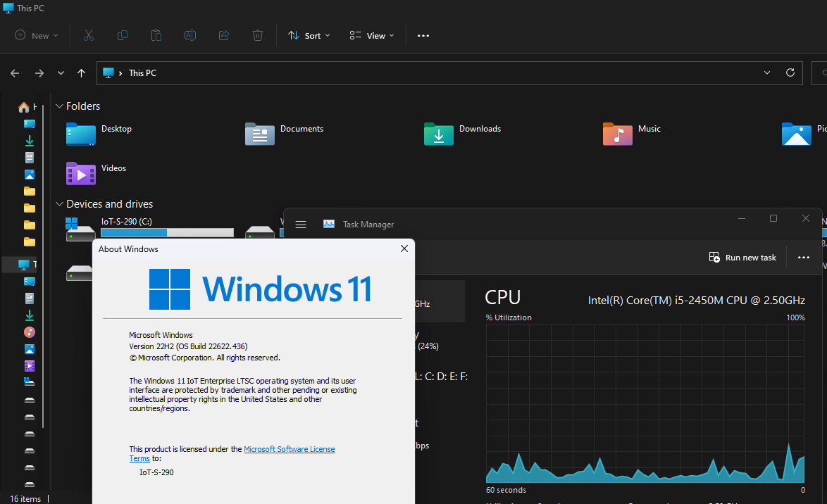Click the 16 items status text
827x504 pixels.
pos(25,499)
